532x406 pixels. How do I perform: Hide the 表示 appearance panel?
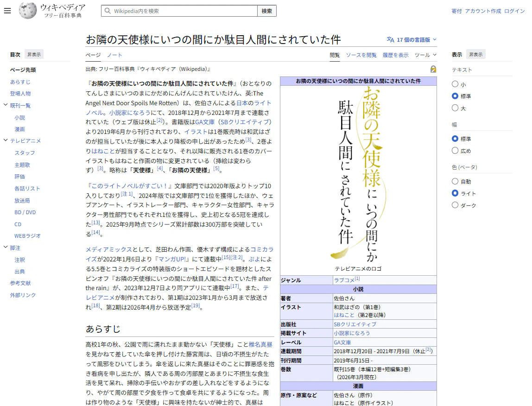click(475, 54)
